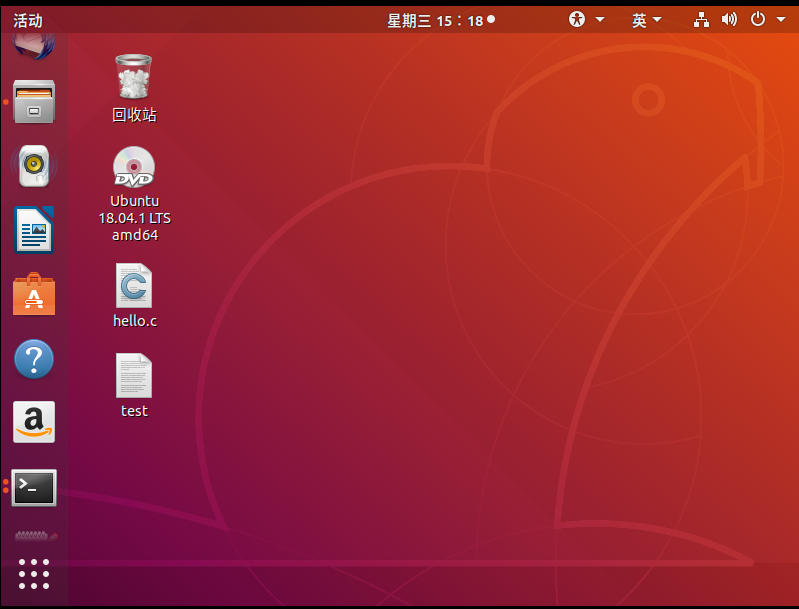
Task: Open the 英 input method dropdown
Action: (646, 20)
